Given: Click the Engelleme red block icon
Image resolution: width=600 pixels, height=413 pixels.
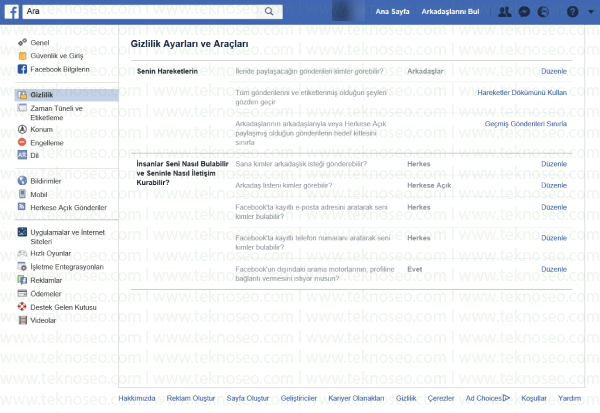Looking at the screenshot, I should point(23,142).
